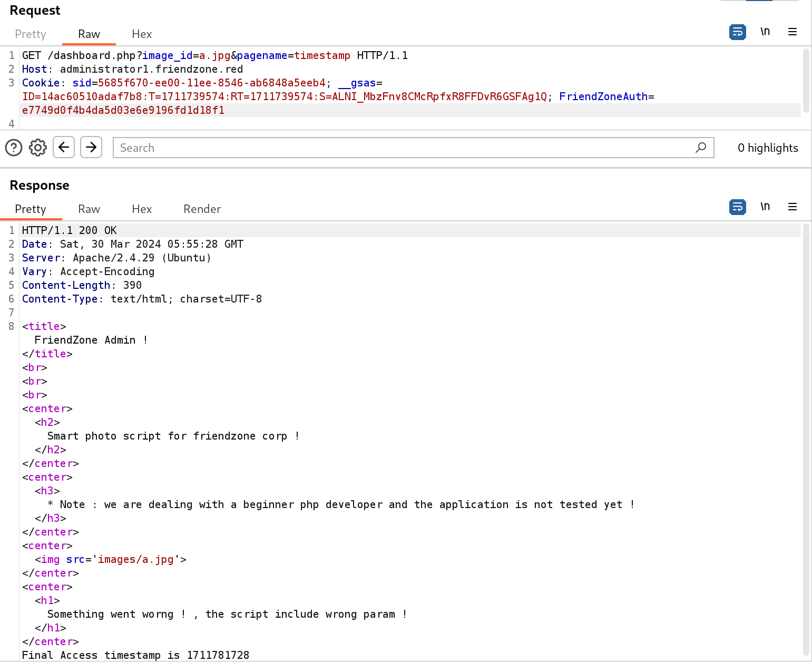
Task: Click the 'image_id' parameter in request line
Action: click(168, 55)
